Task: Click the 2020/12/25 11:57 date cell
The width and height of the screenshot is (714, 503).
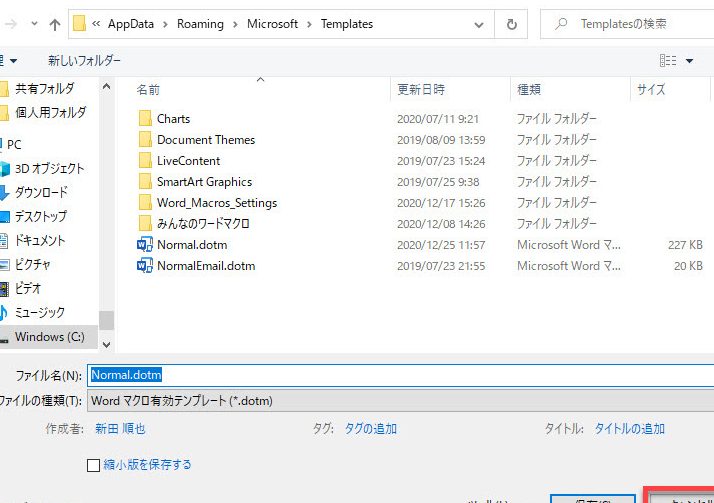Action: click(x=441, y=245)
